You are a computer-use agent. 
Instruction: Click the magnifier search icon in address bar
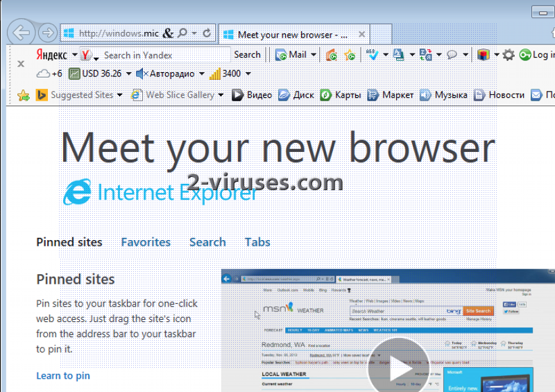click(182, 33)
